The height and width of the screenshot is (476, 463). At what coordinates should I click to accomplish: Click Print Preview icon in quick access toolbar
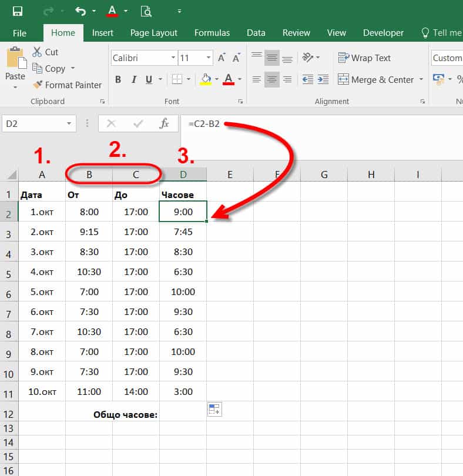point(146,12)
